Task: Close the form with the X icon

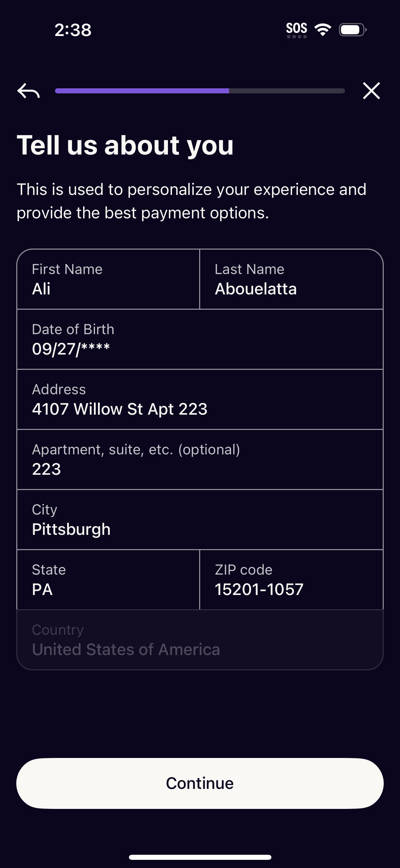Action: coord(371,91)
